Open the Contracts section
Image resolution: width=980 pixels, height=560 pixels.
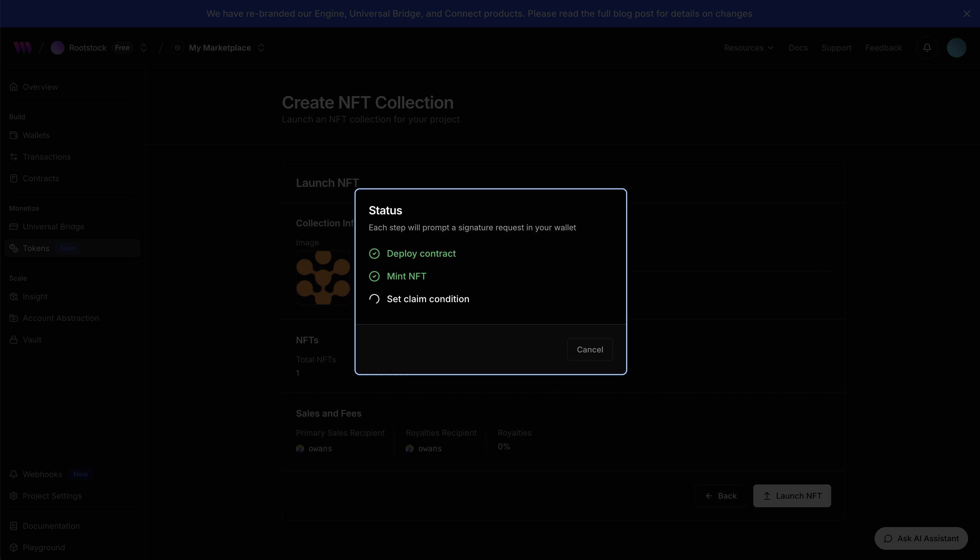(x=40, y=178)
